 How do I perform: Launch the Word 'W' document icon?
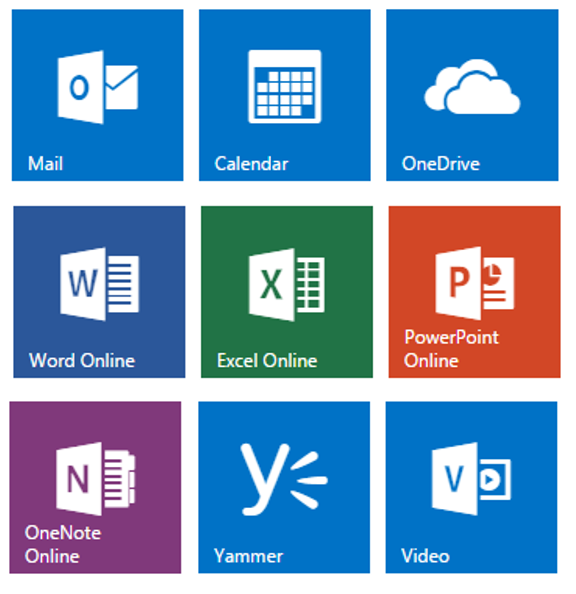[x=99, y=284]
